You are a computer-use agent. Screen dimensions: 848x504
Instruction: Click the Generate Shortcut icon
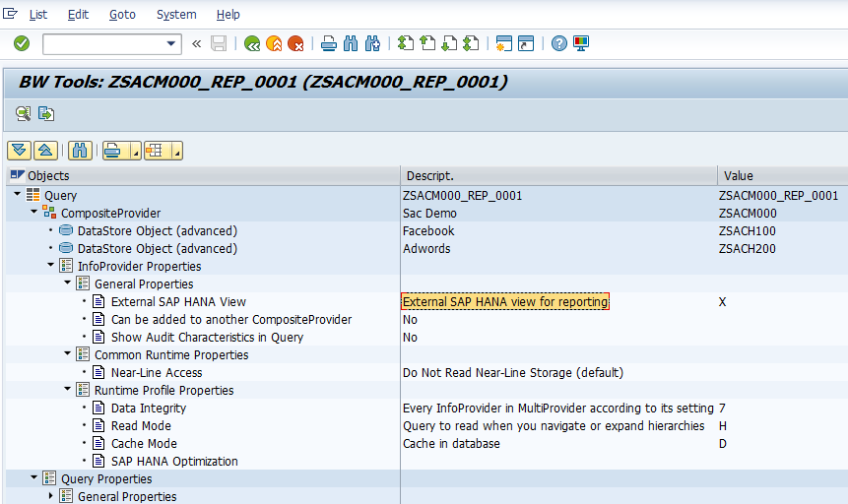[x=526, y=43]
